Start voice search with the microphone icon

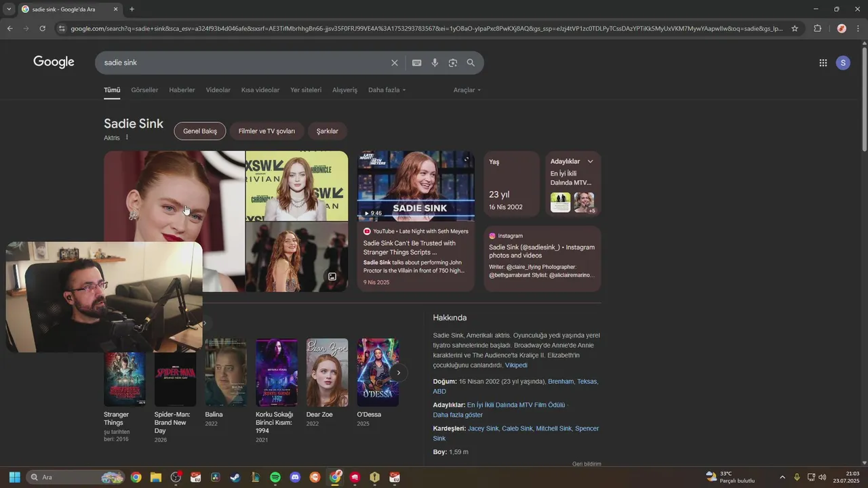[x=435, y=62]
